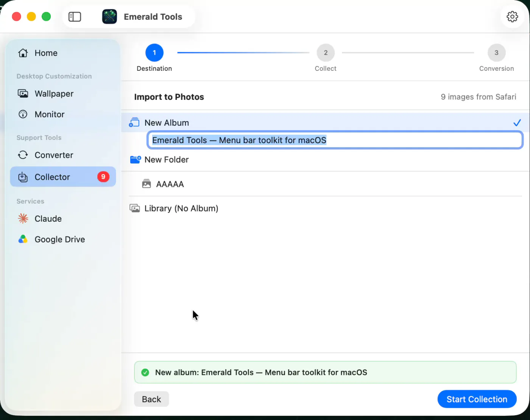Image resolution: width=530 pixels, height=420 pixels.
Task: Select the Wallpaper picture icon
Action: pos(23,93)
